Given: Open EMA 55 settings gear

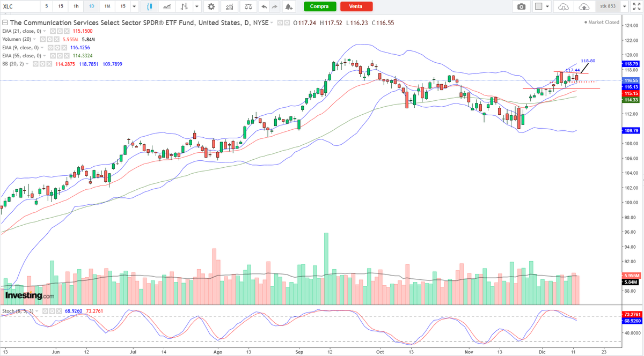Looking at the screenshot, I should (60, 56).
